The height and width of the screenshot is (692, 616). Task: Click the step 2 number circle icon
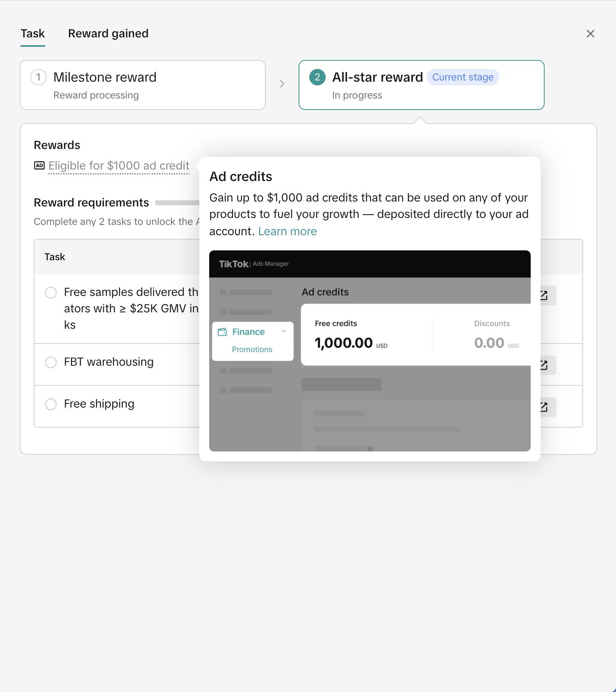(x=317, y=77)
